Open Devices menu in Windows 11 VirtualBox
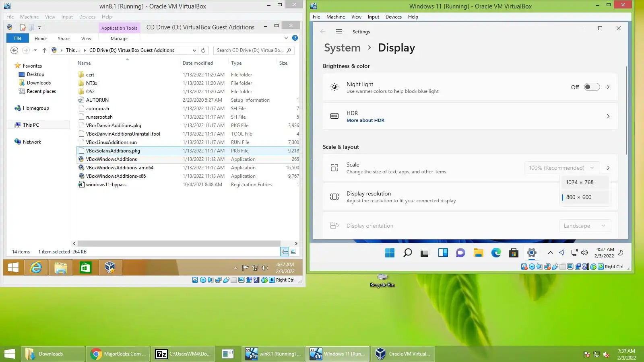 click(x=393, y=17)
